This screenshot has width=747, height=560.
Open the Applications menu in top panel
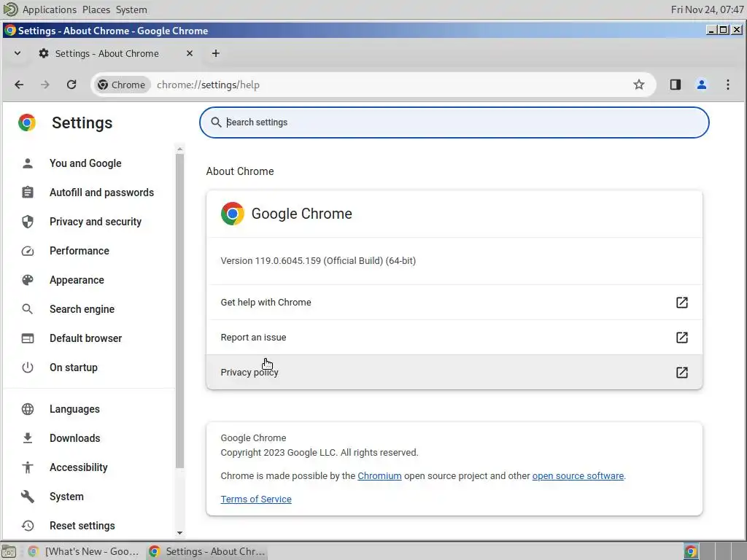point(49,9)
